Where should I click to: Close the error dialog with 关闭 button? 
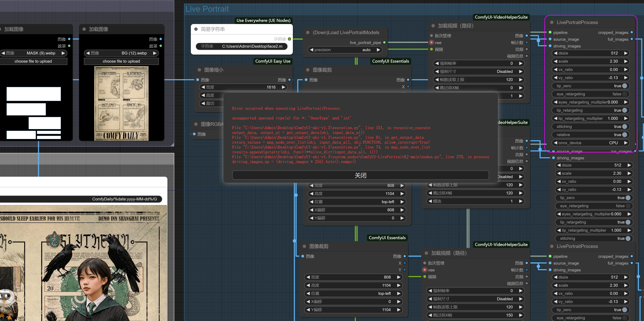[360, 175]
